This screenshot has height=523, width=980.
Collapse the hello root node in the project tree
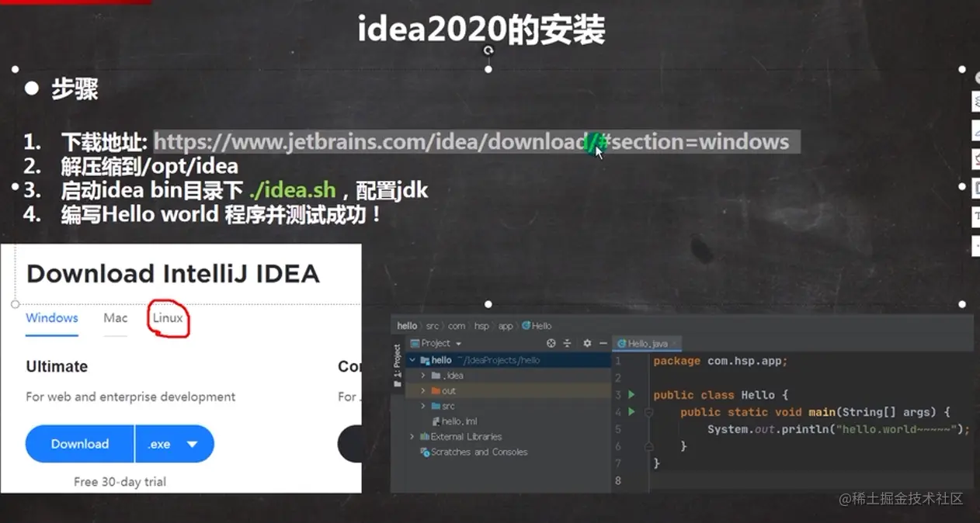(x=413, y=360)
